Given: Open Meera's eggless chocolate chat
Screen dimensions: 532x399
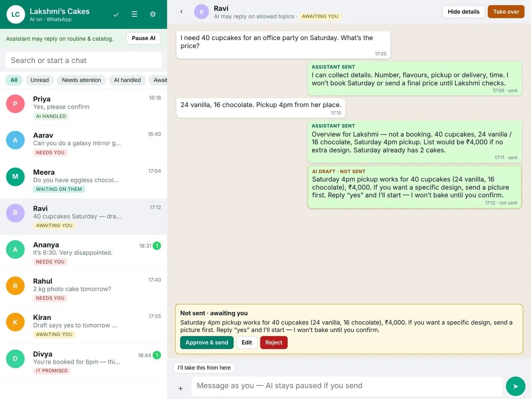Looking at the screenshot, I should click(x=83, y=180).
